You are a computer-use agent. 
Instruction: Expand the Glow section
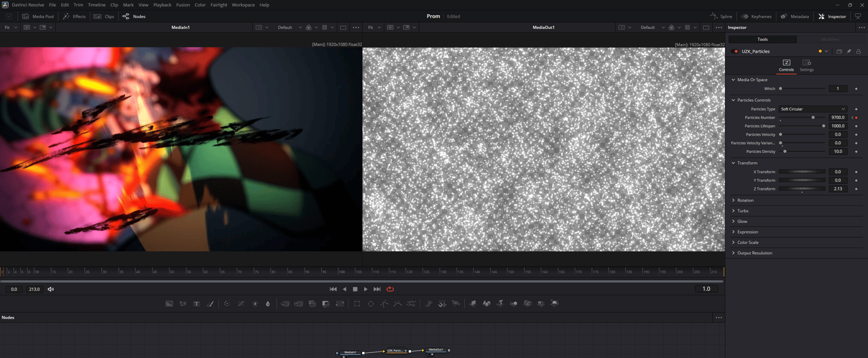(742, 221)
